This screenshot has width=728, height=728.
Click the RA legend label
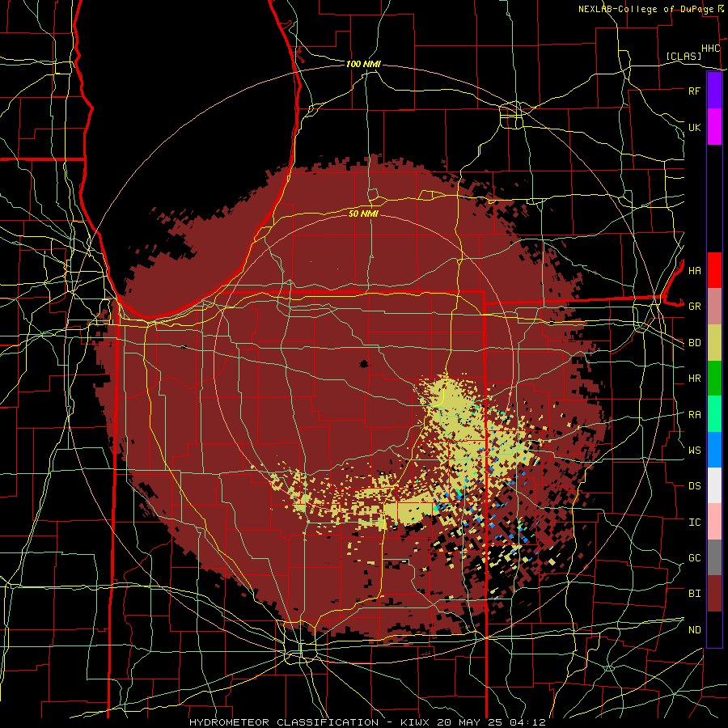694,415
